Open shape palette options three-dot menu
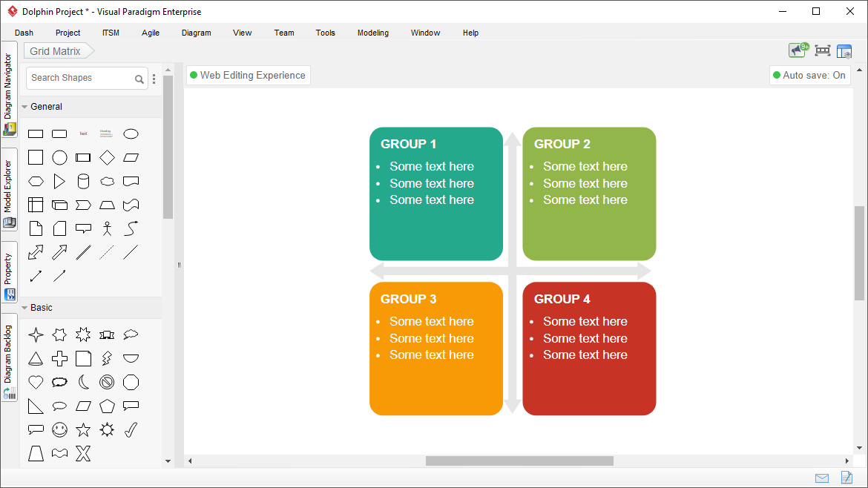Image resolution: width=868 pixels, height=488 pixels. (154, 79)
